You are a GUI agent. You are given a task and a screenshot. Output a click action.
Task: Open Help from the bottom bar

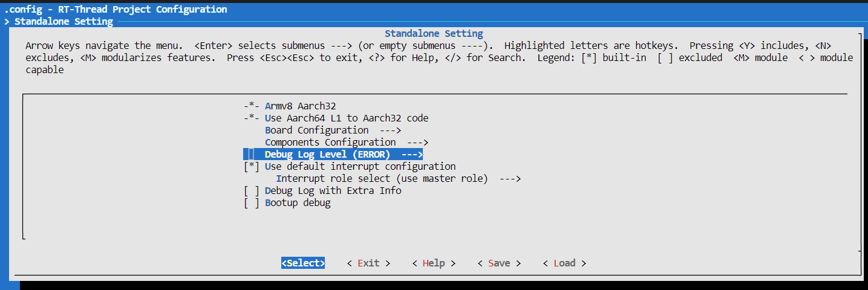coord(434,263)
